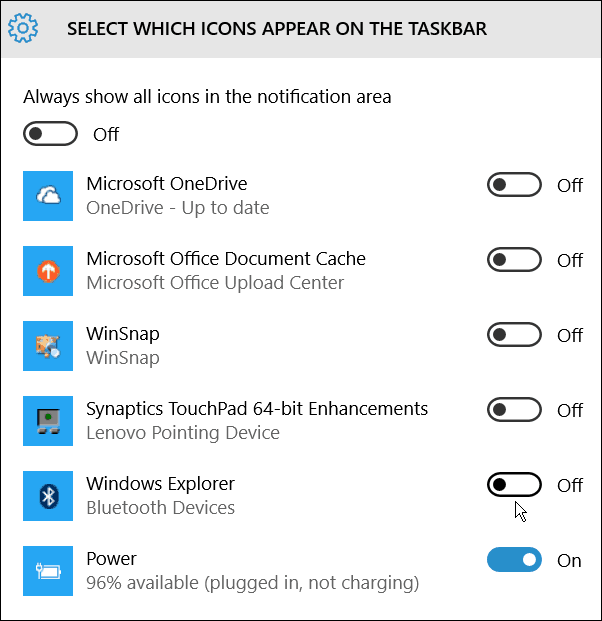Turn on the Microsoft OneDrive toggle
Image resolution: width=602 pixels, height=621 pixels.
click(x=514, y=185)
